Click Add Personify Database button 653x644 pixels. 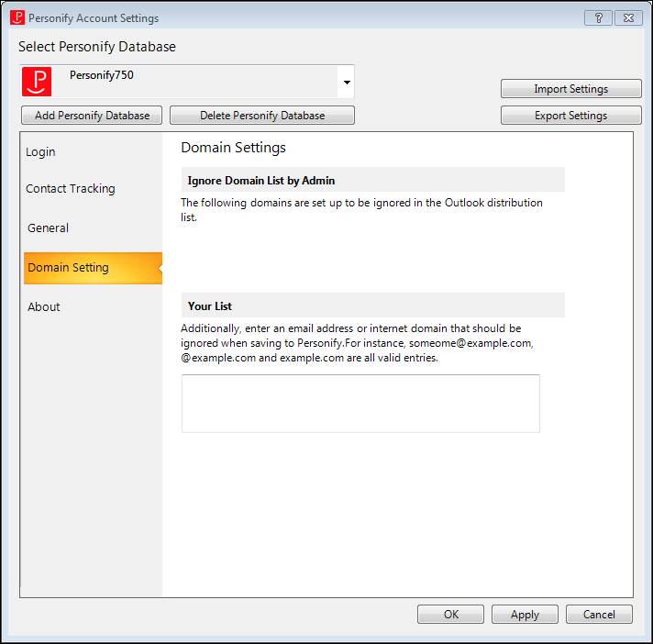92,115
